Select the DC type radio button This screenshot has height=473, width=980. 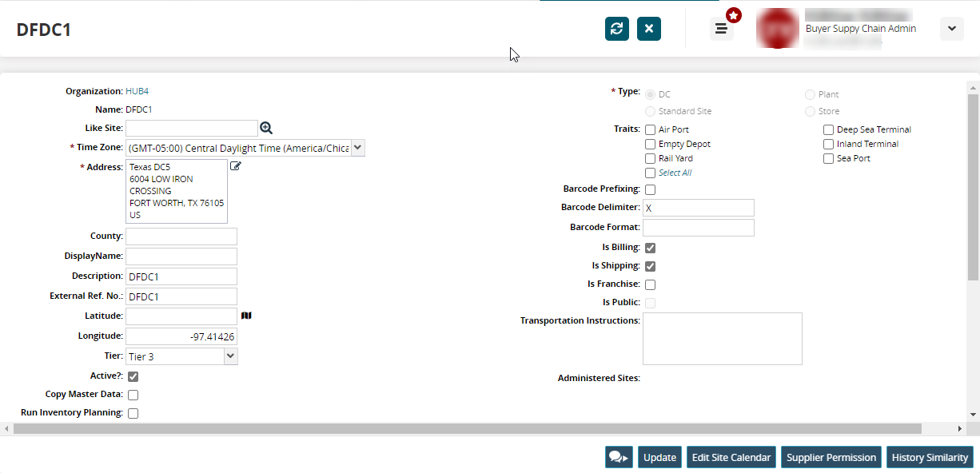click(650, 94)
